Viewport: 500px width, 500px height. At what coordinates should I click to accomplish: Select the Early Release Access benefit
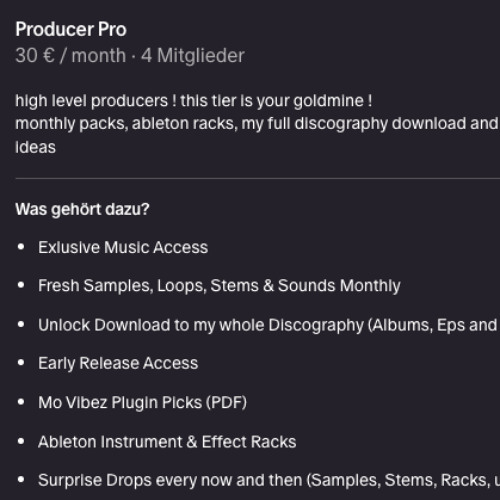118,363
